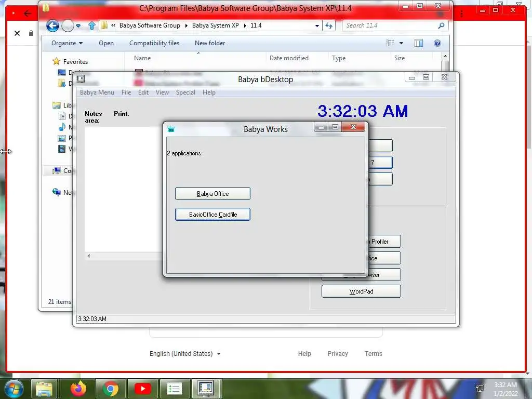Open YouTube app from taskbar

point(142,389)
